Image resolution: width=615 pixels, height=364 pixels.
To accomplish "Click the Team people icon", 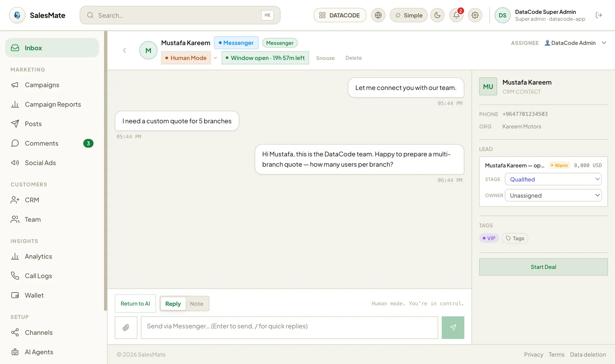I will tap(15, 219).
